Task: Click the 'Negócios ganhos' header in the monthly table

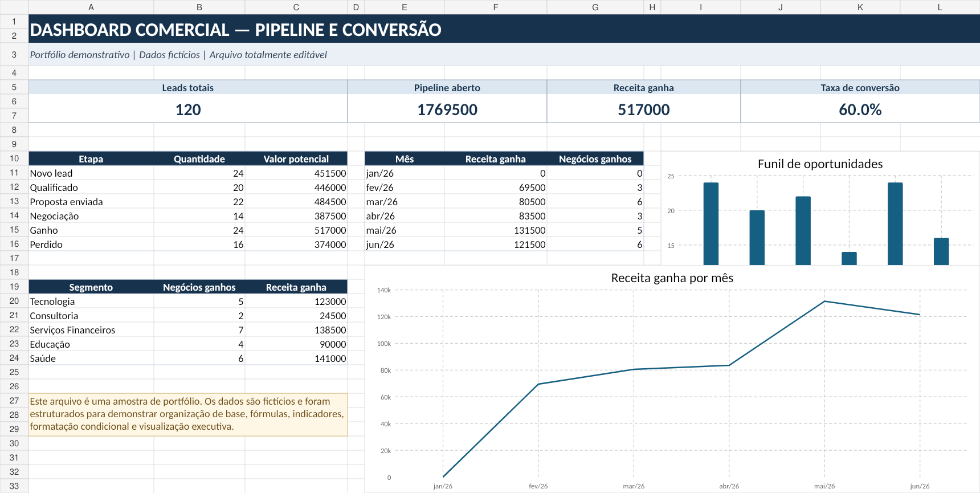Action: (x=595, y=158)
